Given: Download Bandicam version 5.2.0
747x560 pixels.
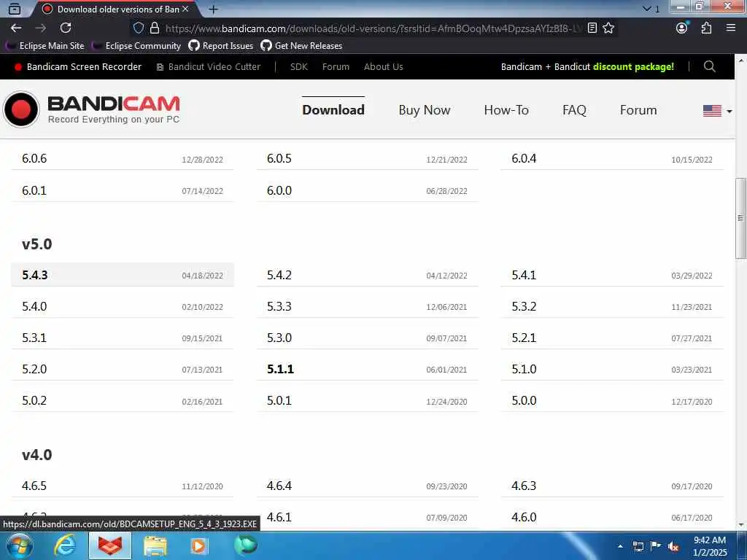Looking at the screenshot, I should pyautogui.click(x=123, y=369).
